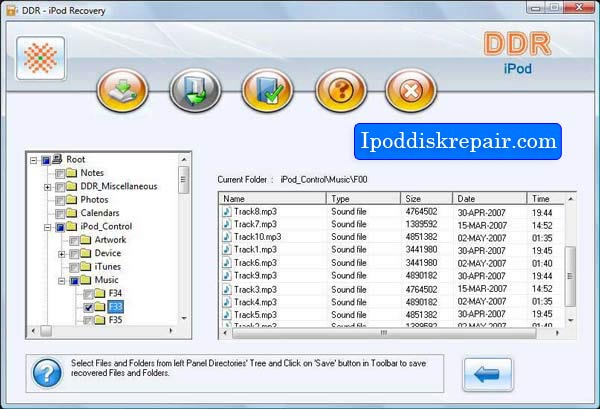Screen dimensions: 600x409
Task: Click the orange X exit toolbar button
Action: coord(411,91)
